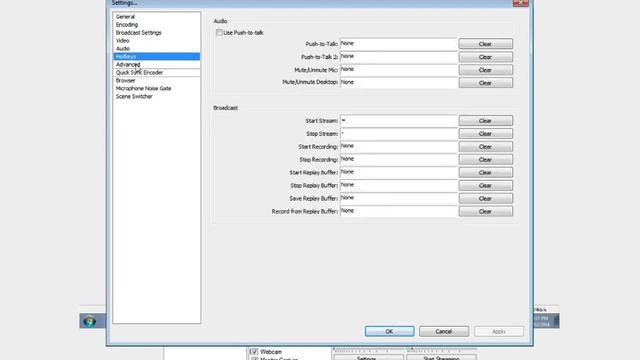The width and height of the screenshot is (640, 360).
Task: Click the Record from Replay Buffer field
Action: [398, 211]
